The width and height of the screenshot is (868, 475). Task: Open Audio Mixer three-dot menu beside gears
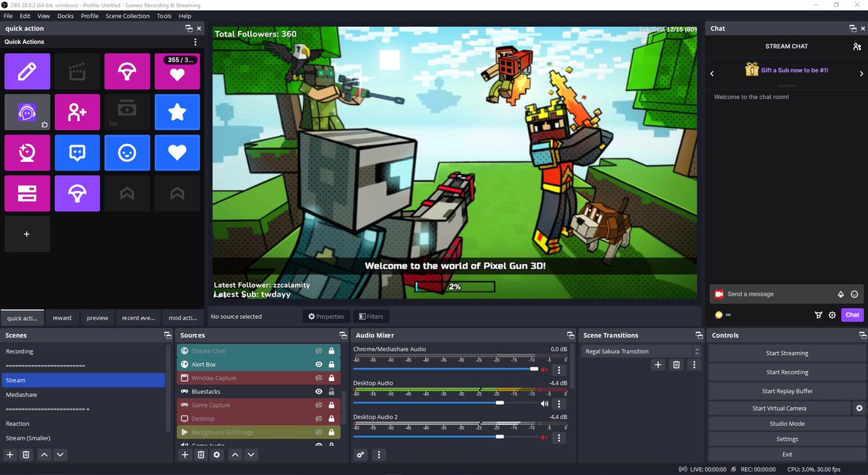point(379,455)
